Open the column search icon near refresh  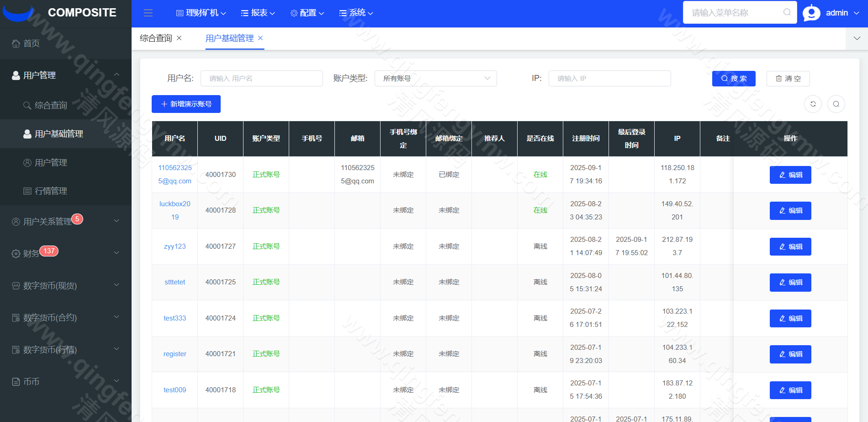click(x=836, y=104)
